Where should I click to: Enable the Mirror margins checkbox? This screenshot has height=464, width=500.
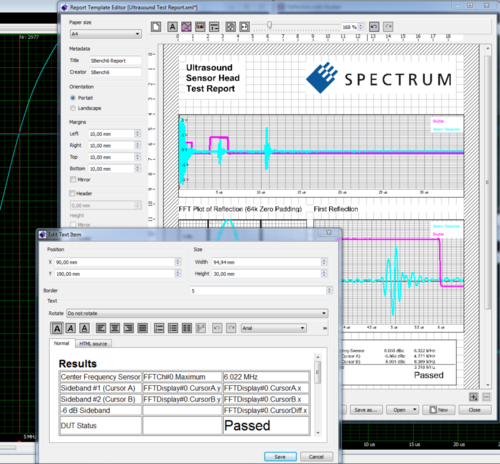[x=73, y=179]
